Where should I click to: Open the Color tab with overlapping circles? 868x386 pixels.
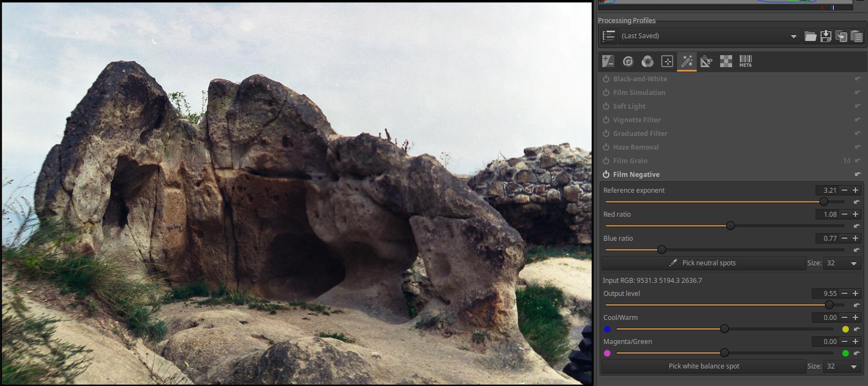tap(647, 61)
